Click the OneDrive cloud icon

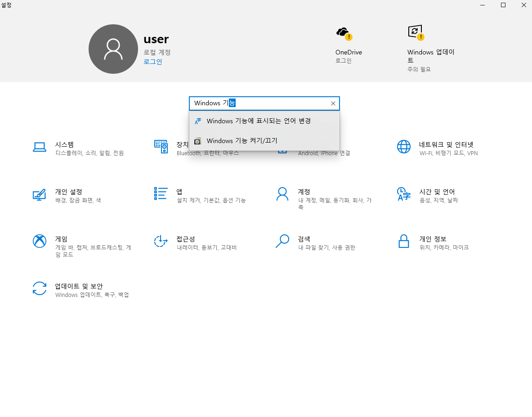[x=344, y=33]
